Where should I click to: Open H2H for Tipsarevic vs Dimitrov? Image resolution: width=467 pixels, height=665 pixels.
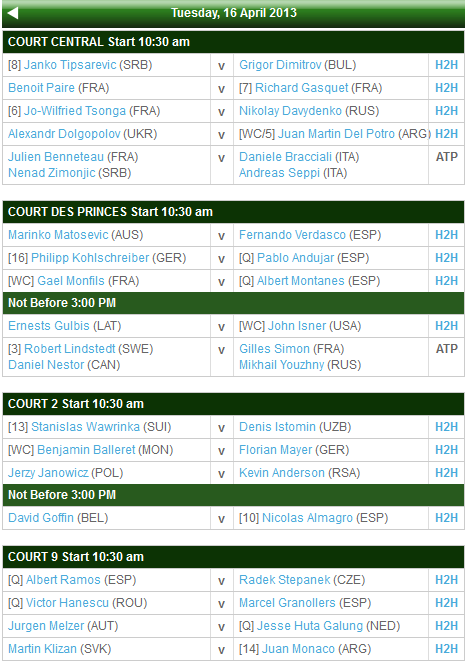point(447,65)
